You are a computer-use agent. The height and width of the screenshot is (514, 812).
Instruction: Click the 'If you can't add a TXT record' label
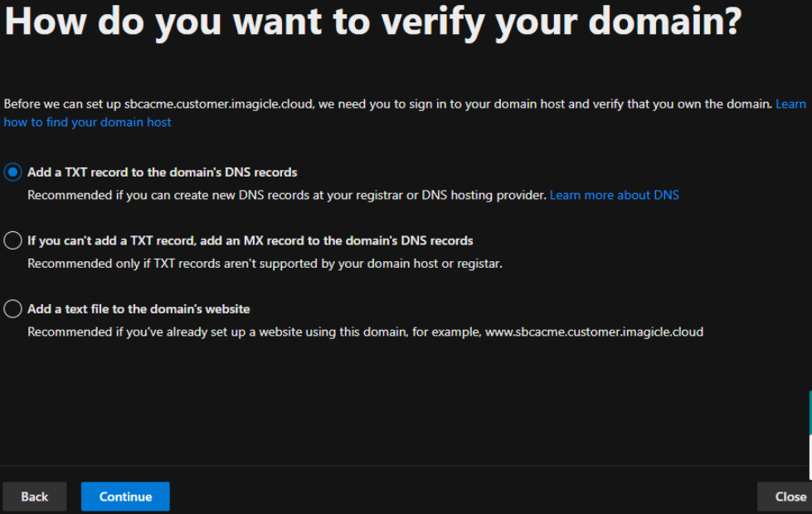point(250,241)
